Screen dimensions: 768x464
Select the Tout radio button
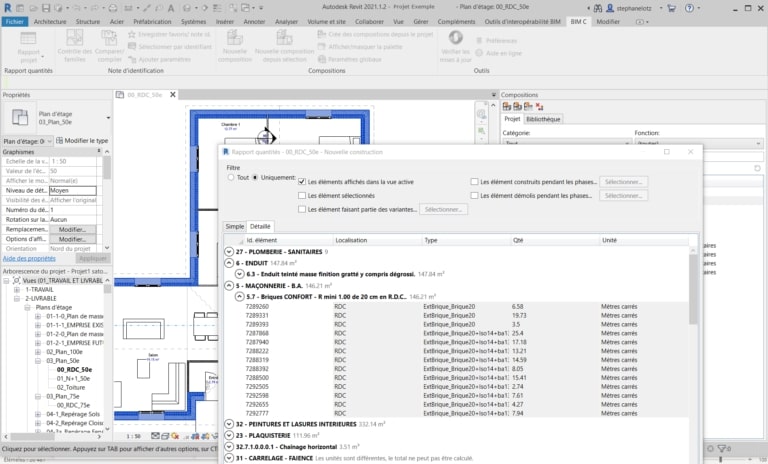click(231, 177)
